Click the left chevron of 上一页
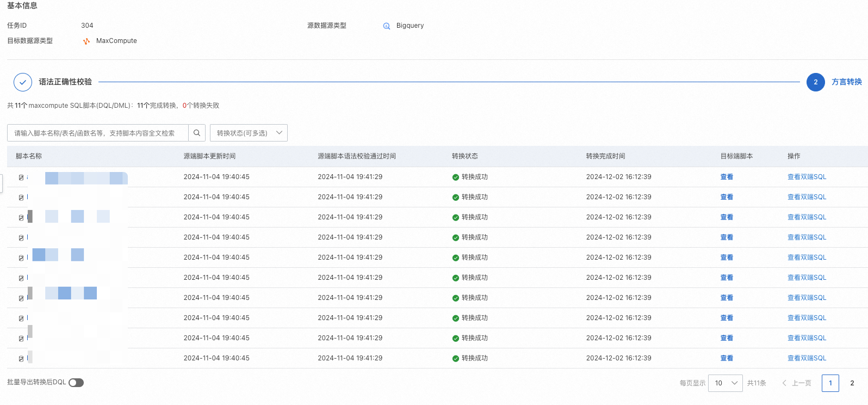 pos(784,383)
